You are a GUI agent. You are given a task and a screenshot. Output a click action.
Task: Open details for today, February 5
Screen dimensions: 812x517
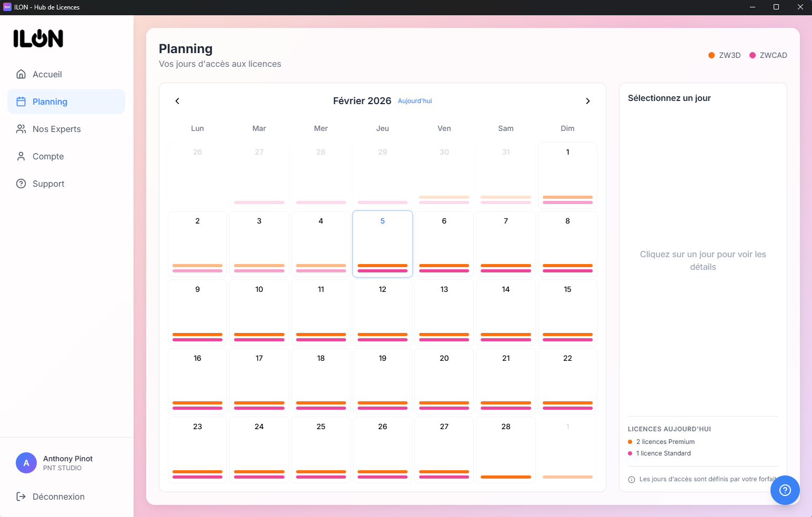tap(382, 244)
